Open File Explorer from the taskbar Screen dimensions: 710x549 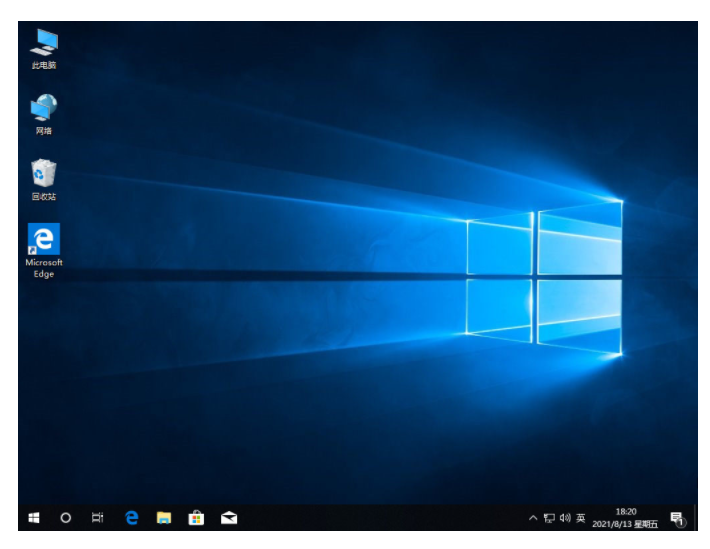[x=163, y=517]
